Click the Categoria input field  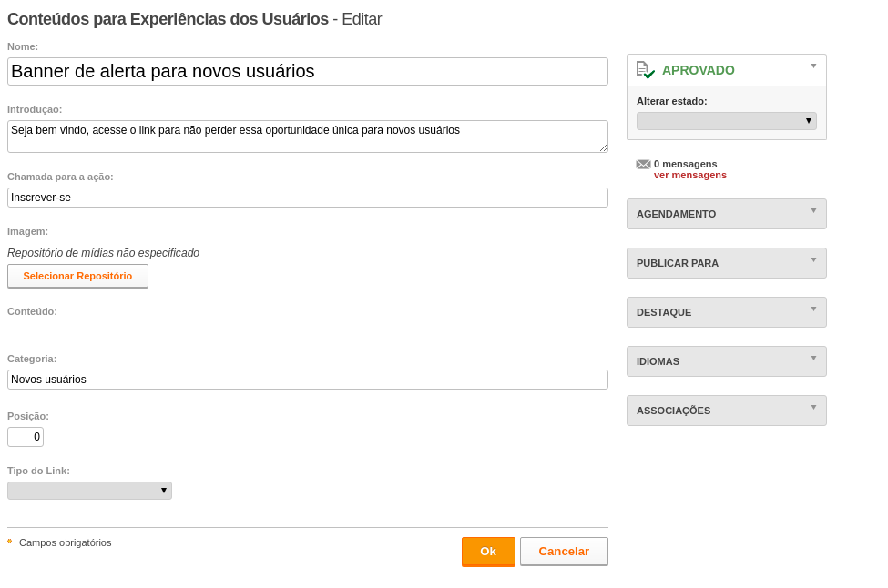tap(308, 380)
